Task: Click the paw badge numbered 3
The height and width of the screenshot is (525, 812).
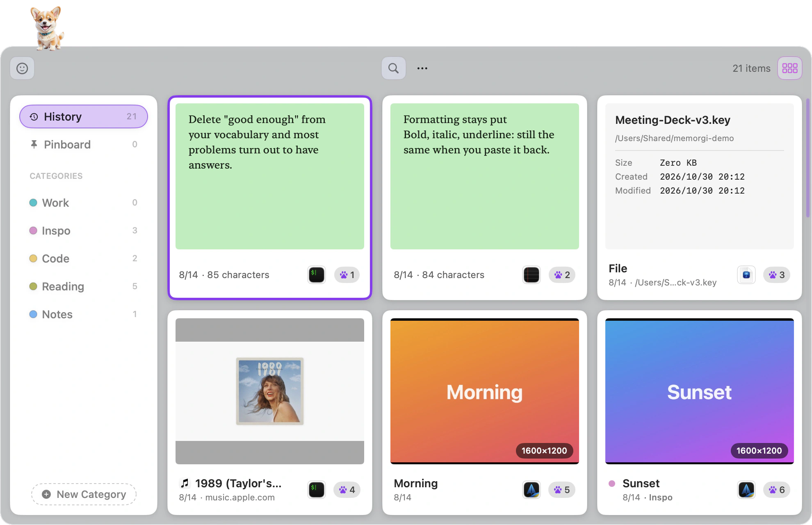Action: (x=776, y=275)
